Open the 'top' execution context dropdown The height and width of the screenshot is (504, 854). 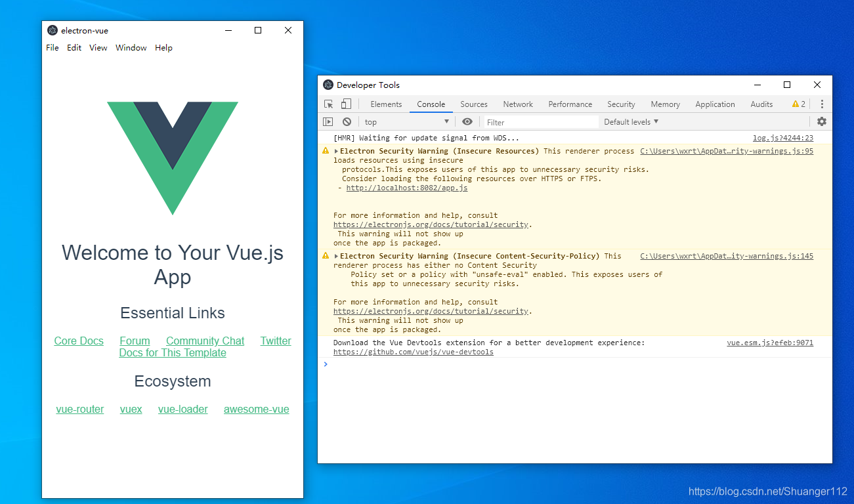click(406, 121)
